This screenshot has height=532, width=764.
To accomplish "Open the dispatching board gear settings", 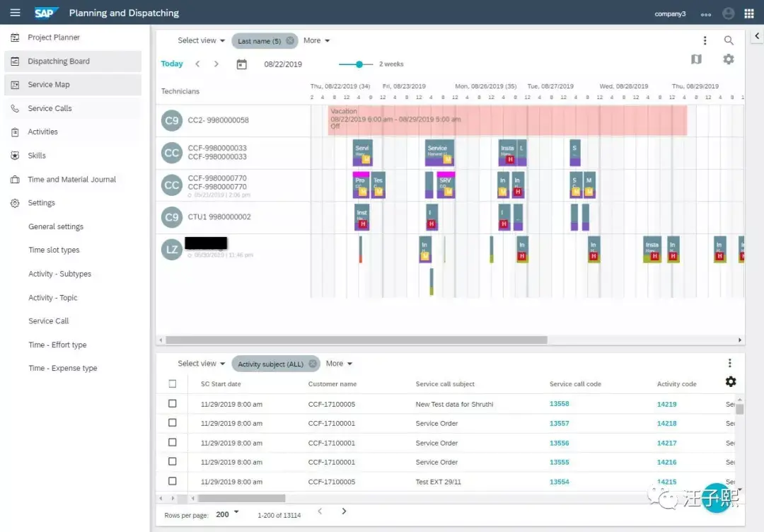I will click(x=729, y=59).
